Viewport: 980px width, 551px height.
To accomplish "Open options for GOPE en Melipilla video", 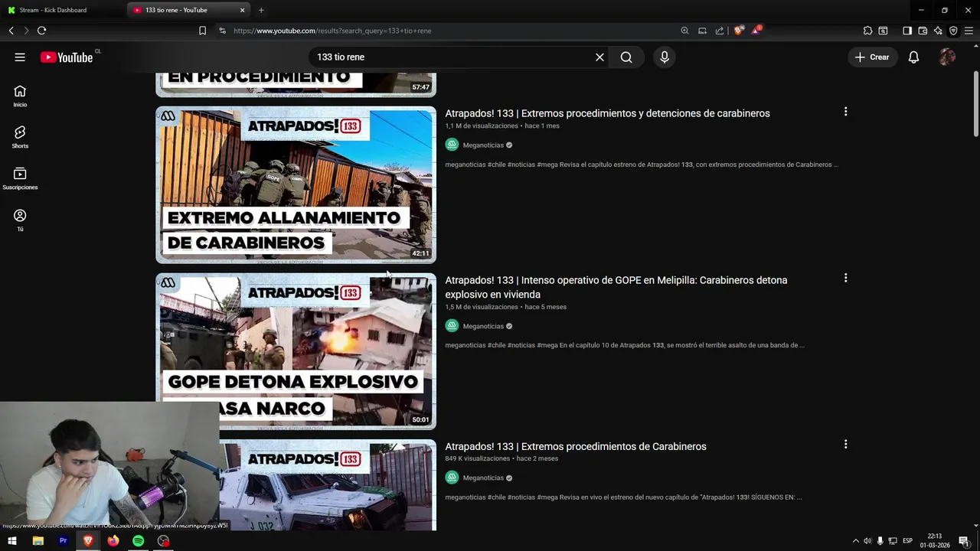I will point(845,278).
